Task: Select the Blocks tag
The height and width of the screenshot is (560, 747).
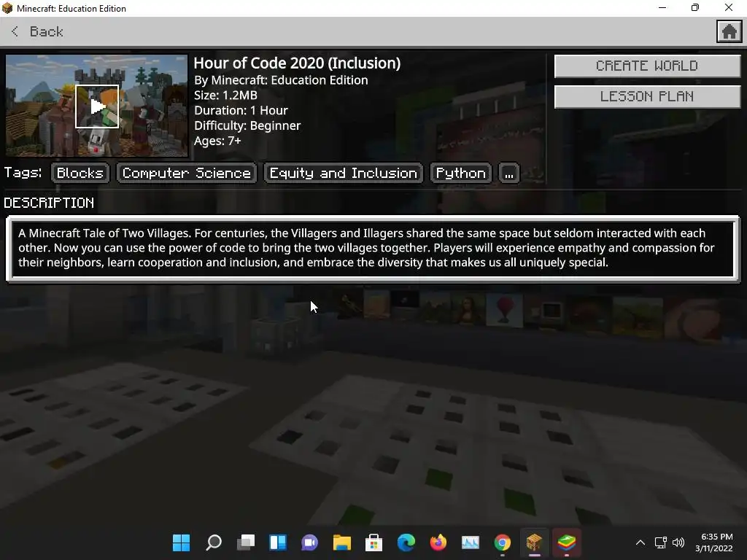Action: click(80, 173)
